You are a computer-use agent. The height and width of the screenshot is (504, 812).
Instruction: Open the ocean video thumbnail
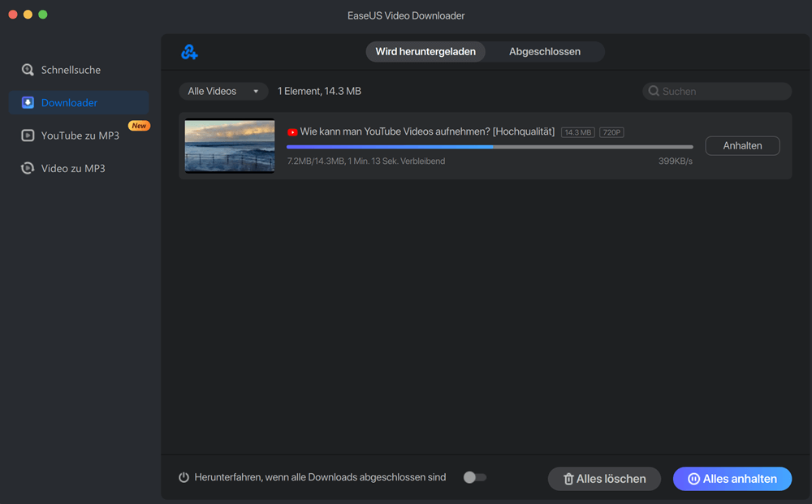pyautogui.click(x=229, y=146)
